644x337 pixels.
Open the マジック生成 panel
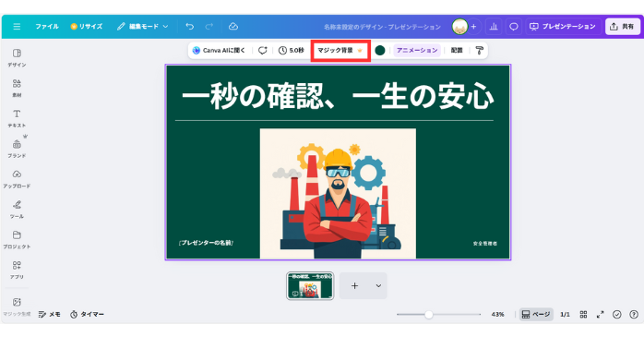pyautogui.click(x=17, y=307)
